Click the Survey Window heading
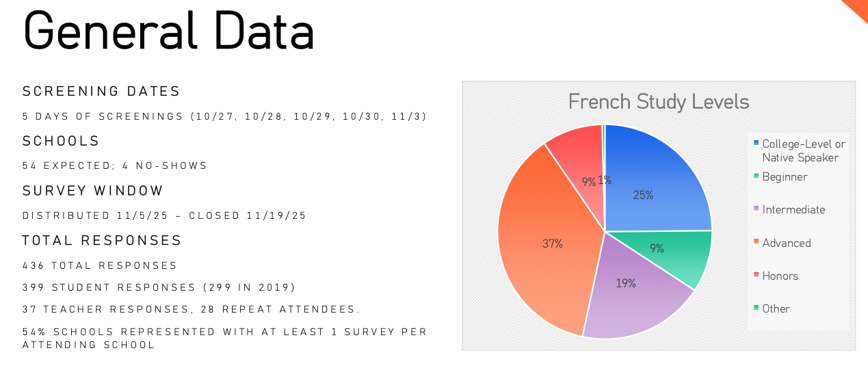This screenshot has height=368, width=868. [x=93, y=191]
